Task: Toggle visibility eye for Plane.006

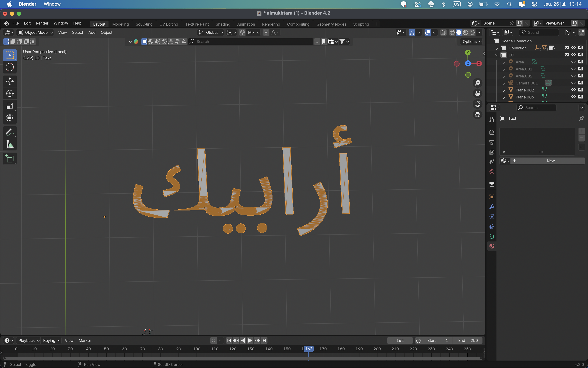Action: point(574,97)
